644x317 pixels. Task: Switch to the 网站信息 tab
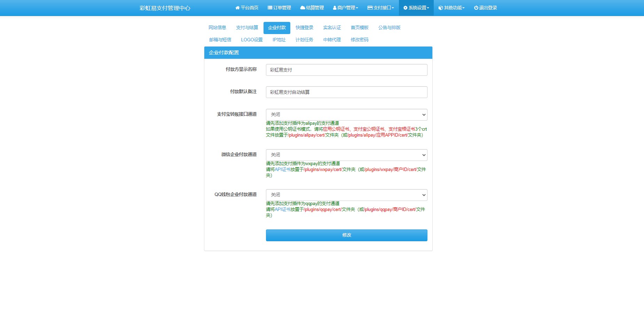[217, 27]
